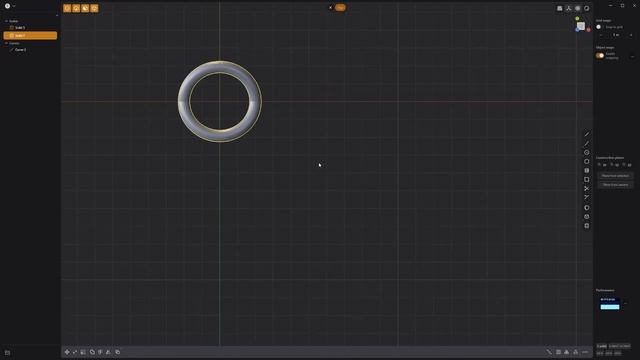Select the filled square tool icon
The width and height of the screenshot is (640, 360).
click(587, 170)
